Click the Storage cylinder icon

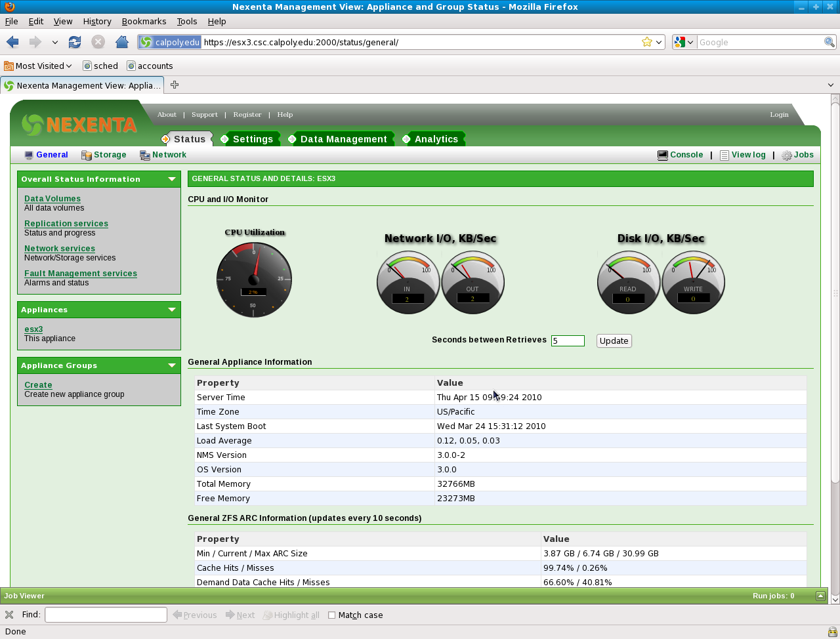click(x=86, y=155)
